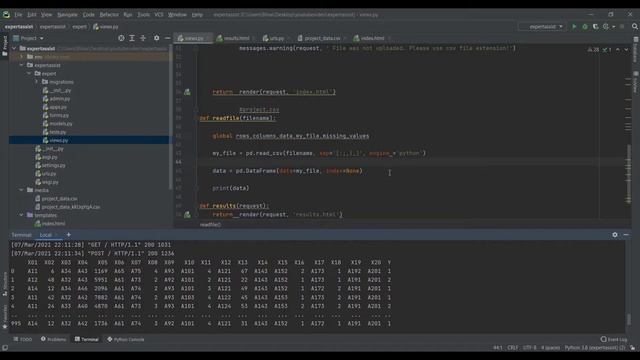Click the warnings count indicator in the editor
Image resolution: width=640 pixels, height=360 pixels.
pos(593,49)
